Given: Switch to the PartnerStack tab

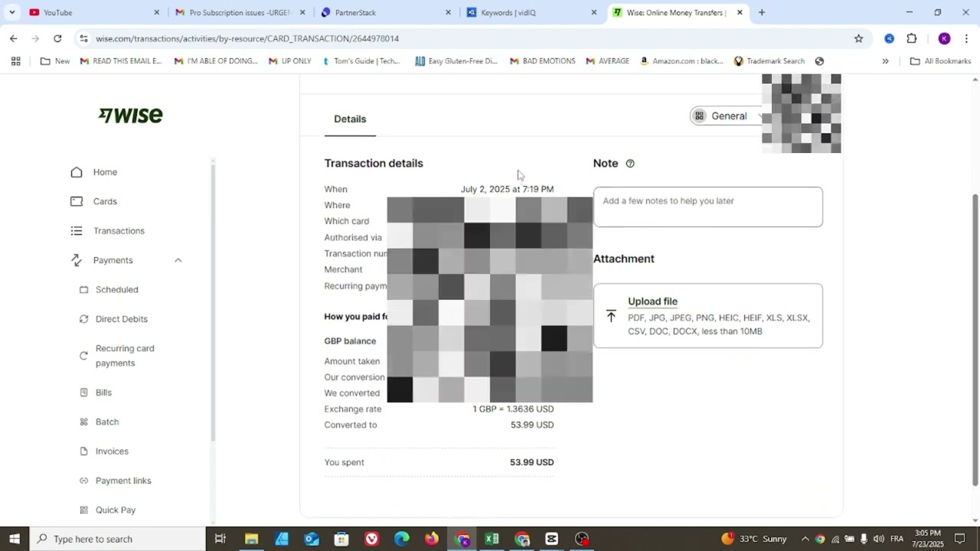Looking at the screenshot, I should point(385,12).
